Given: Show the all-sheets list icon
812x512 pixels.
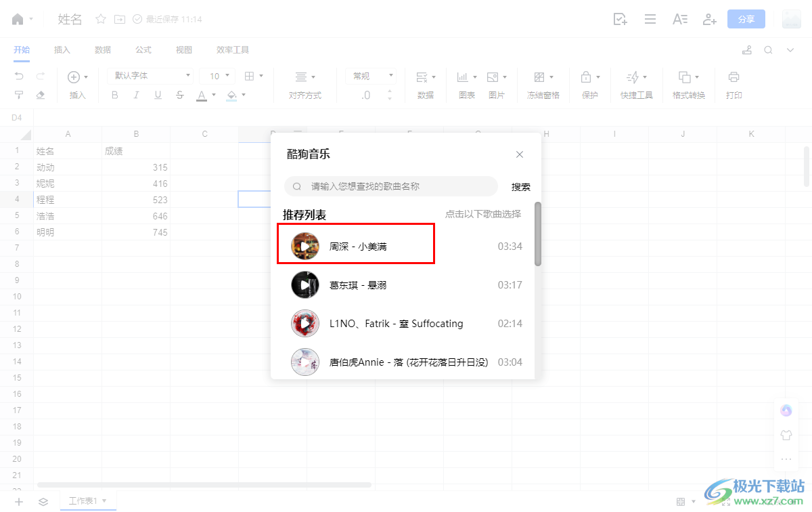Looking at the screenshot, I should click(43, 502).
